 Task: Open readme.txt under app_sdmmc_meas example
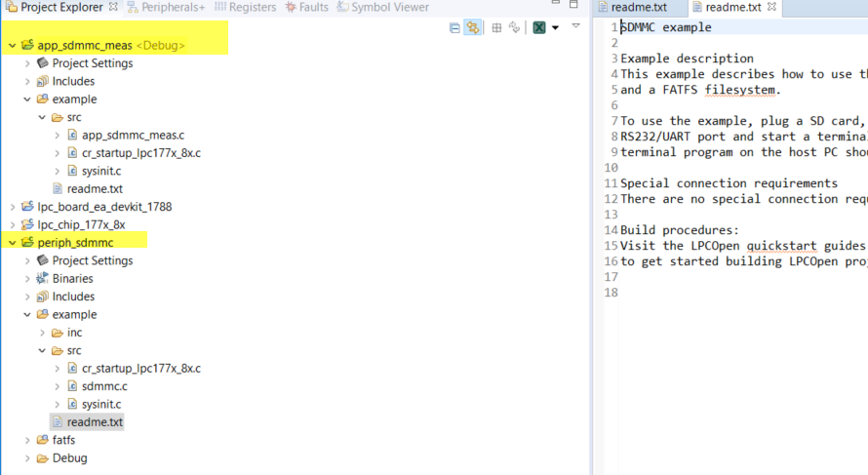(x=95, y=189)
